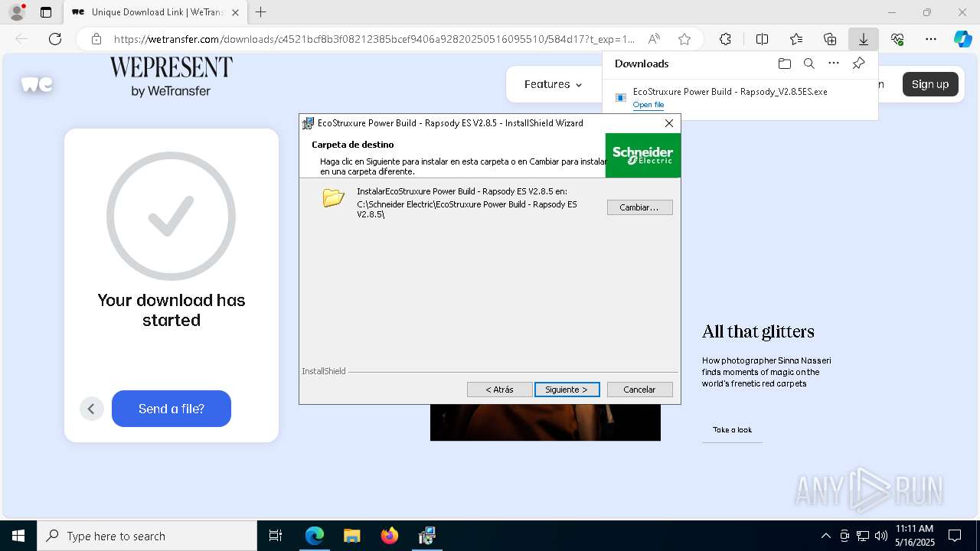Select the downloaded Rapsody exe file entry
The width and height of the screenshot is (980, 551).
pos(740,98)
